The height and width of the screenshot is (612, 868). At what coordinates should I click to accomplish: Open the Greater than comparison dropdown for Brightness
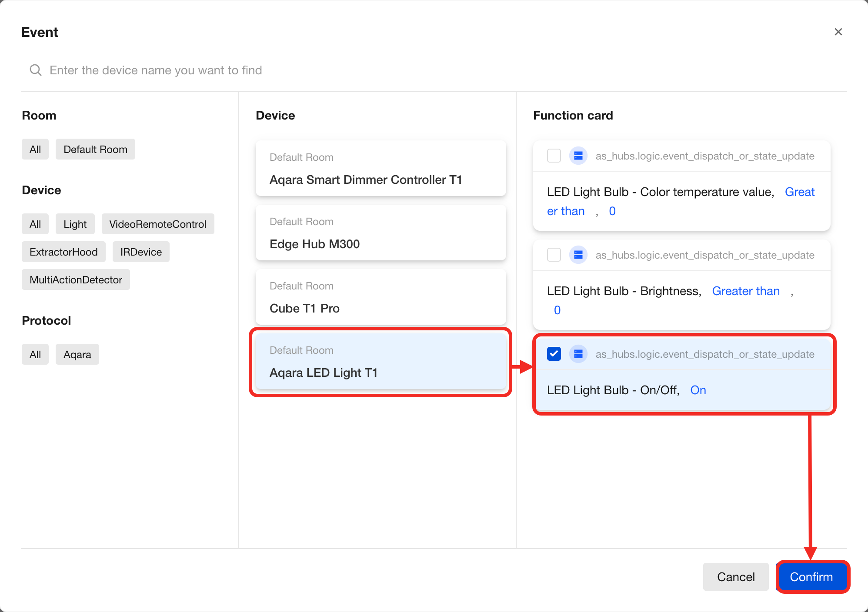[745, 291]
